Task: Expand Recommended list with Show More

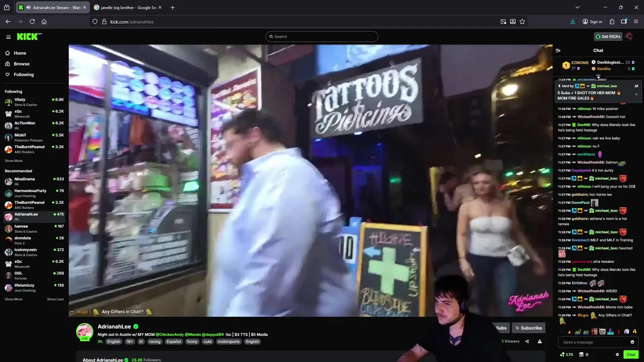Action: [x=14, y=299]
